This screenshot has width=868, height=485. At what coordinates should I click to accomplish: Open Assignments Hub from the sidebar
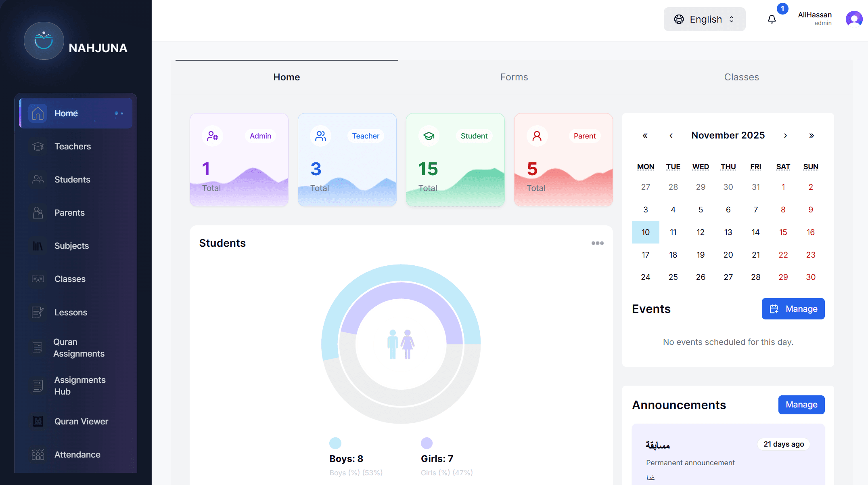coord(79,386)
